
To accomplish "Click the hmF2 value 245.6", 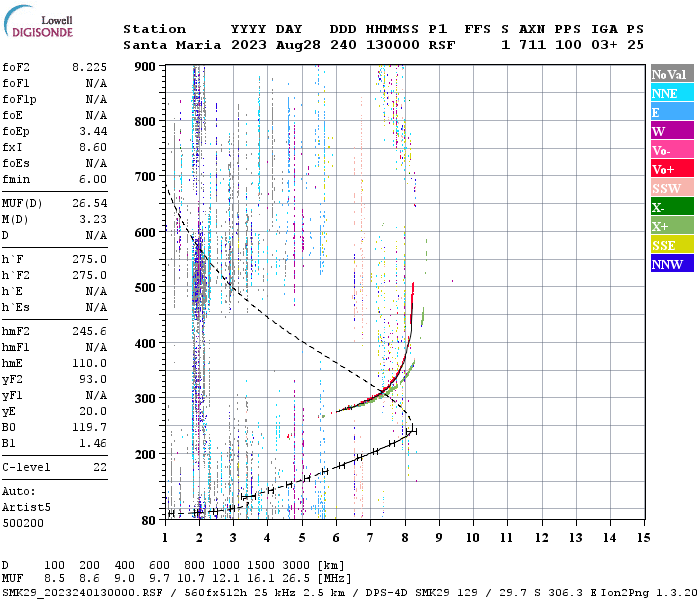I will (90, 332).
